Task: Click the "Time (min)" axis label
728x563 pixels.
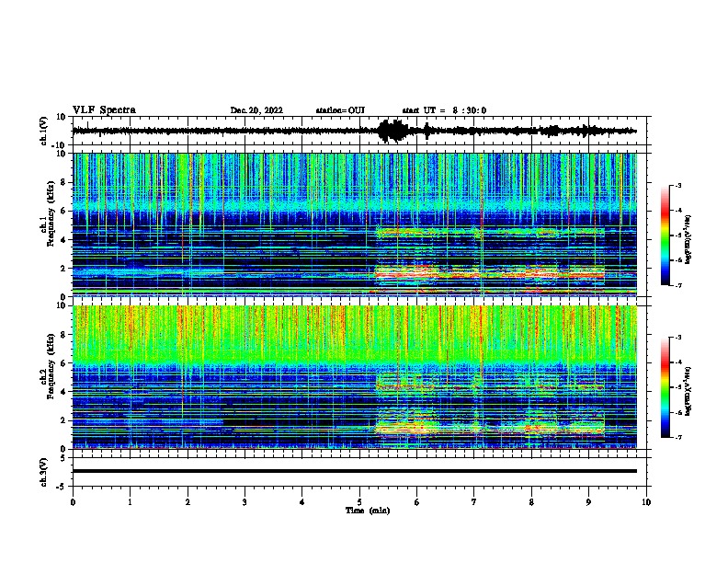Action: 368,511
